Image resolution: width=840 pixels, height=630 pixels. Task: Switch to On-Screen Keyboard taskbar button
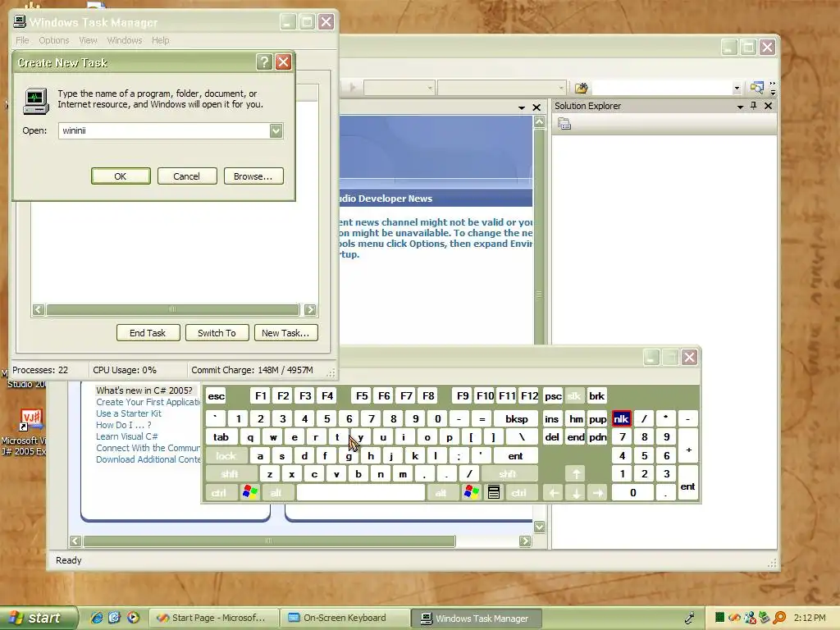click(x=345, y=618)
